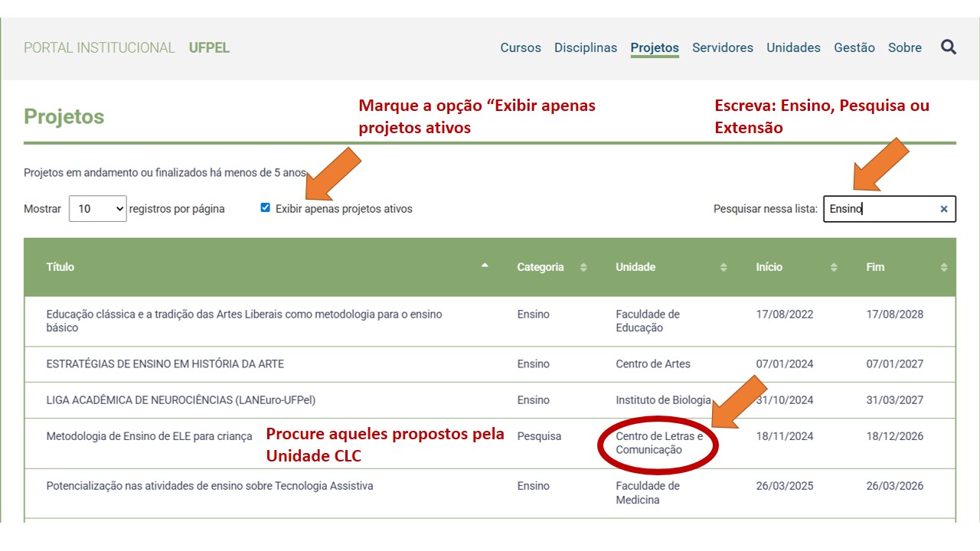The image size is (980, 551).
Task: Open the Gestão menu item
Action: click(x=854, y=47)
